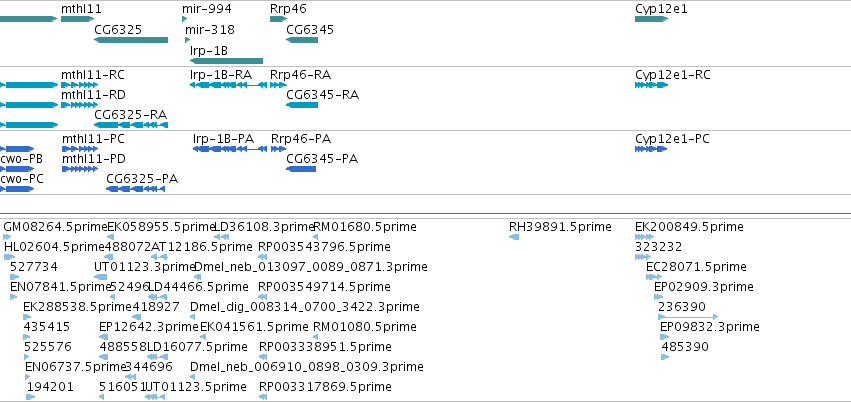Click the Cyp12e1-PC label text
Image resolution: width=851 pixels, height=402 pixels.
click(x=672, y=139)
